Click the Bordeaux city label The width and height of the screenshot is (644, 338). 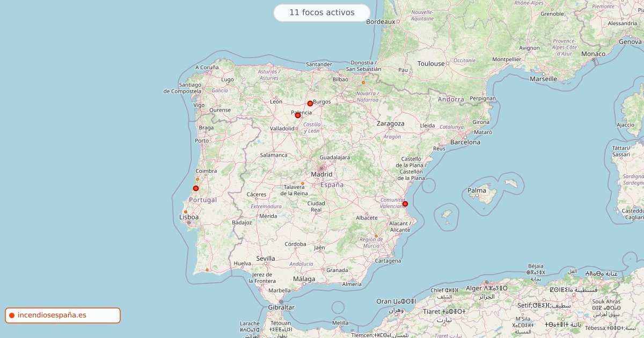click(x=380, y=21)
